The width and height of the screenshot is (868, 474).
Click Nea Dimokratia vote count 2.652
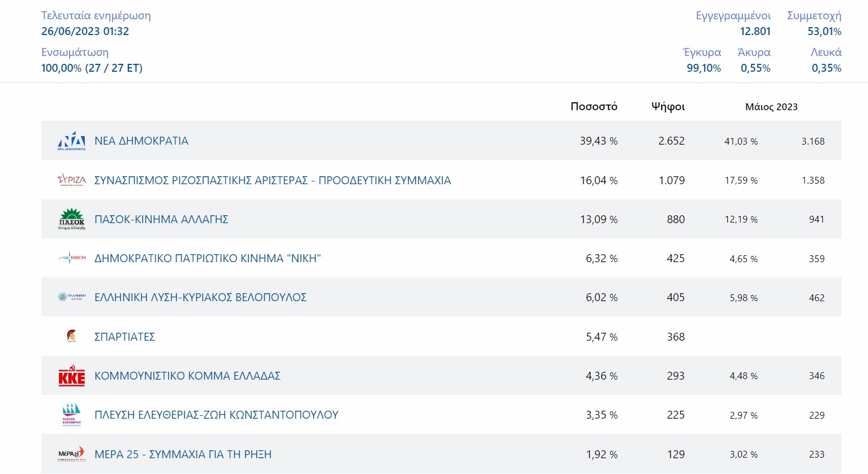point(671,141)
